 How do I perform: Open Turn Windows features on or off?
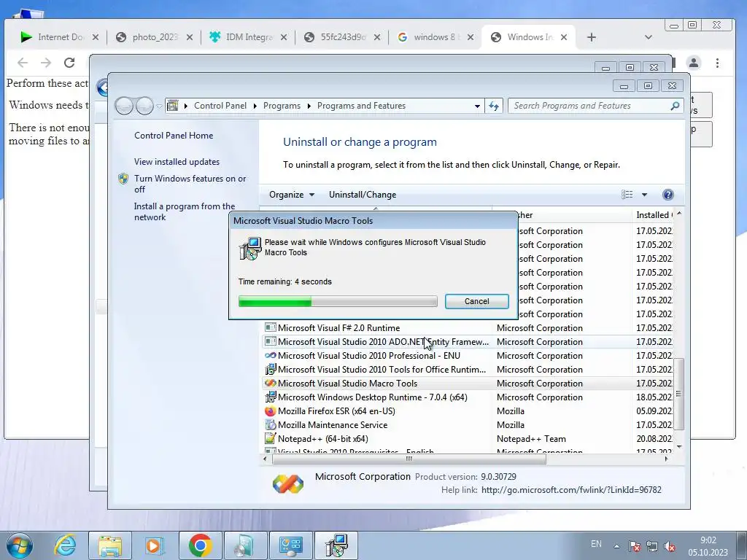190,184
